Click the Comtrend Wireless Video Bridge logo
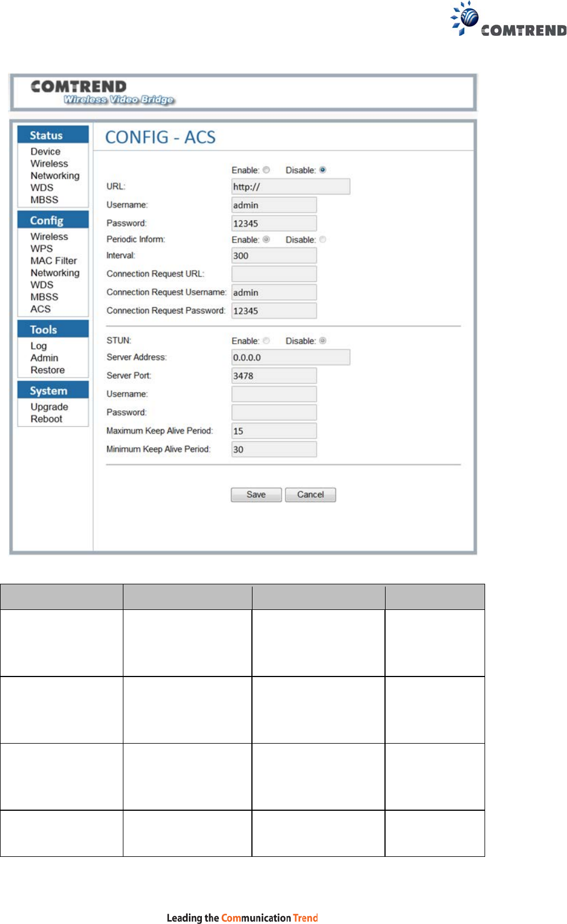Viewport: 567px width, 924px height. tap(102, 92)
